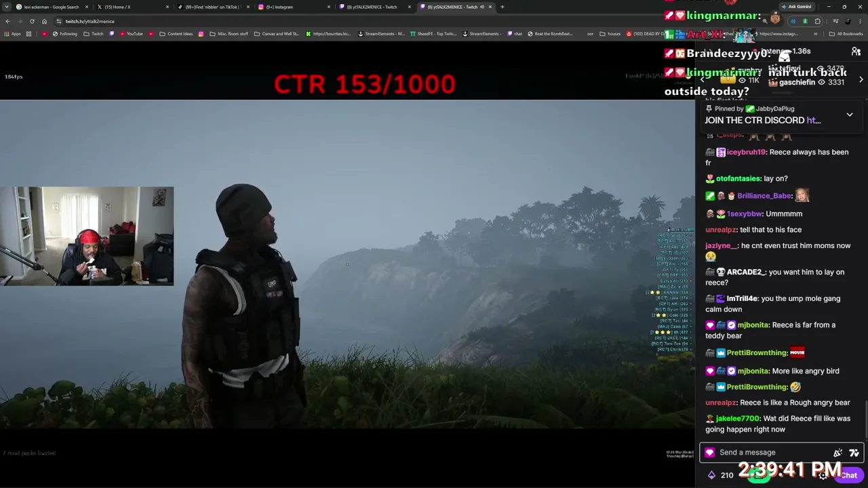Open the All Bookmarks folder
Viewport: 868px width, 488px height.
(x=847, y=34)
